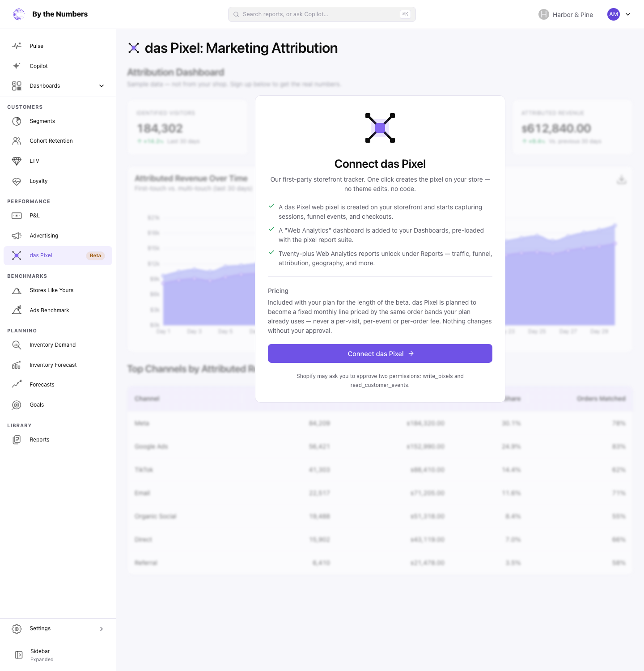Click the Inventory Forecast chart icon
644x671 pixels.
(17, 365)
